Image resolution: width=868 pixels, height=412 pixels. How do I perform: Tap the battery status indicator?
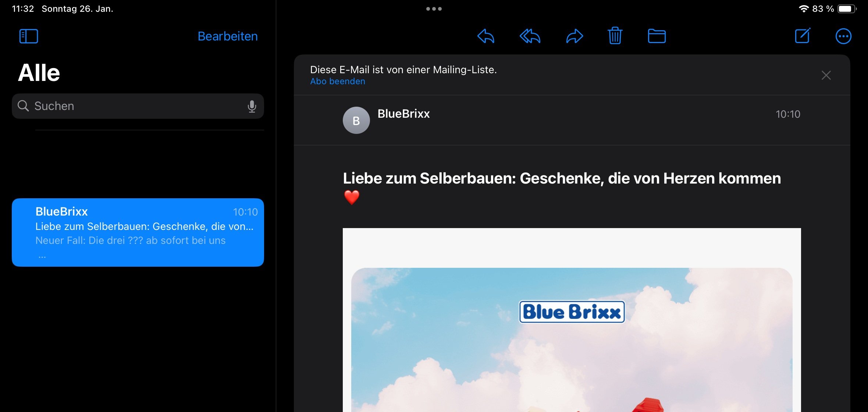(x=846, y=9)
